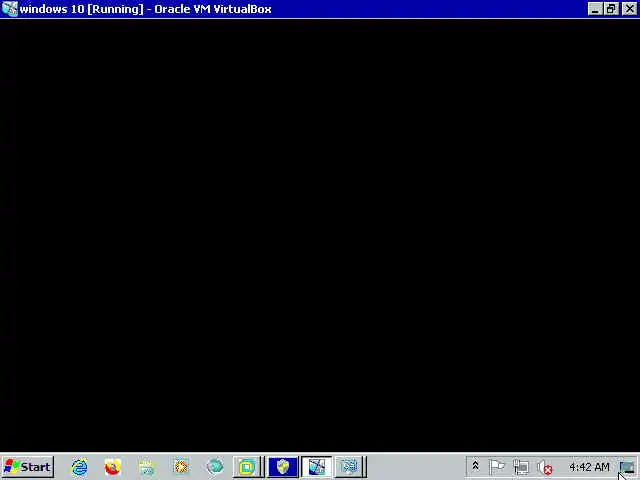640x480 pixels.
Task: Click the muted speaker volume icon
Action: pyautogui.click(x=545, y=467)
